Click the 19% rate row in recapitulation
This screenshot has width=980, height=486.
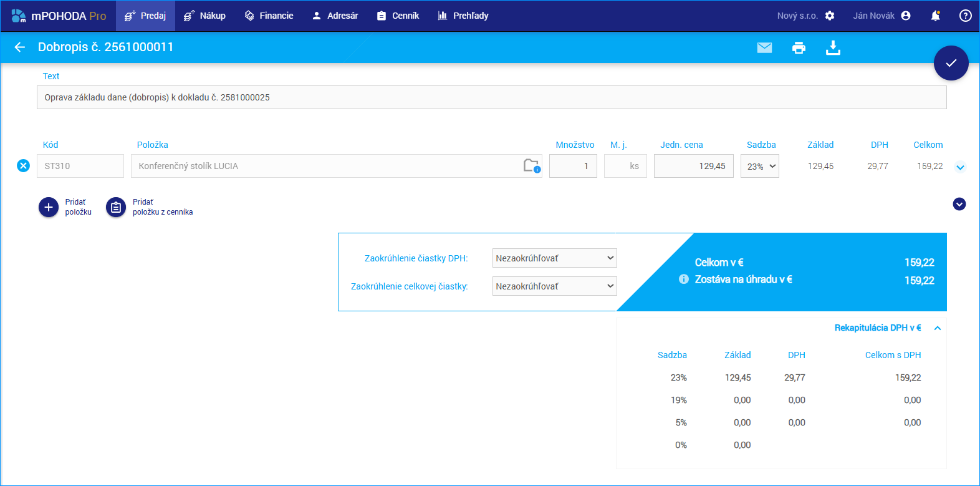pos(789,400)
